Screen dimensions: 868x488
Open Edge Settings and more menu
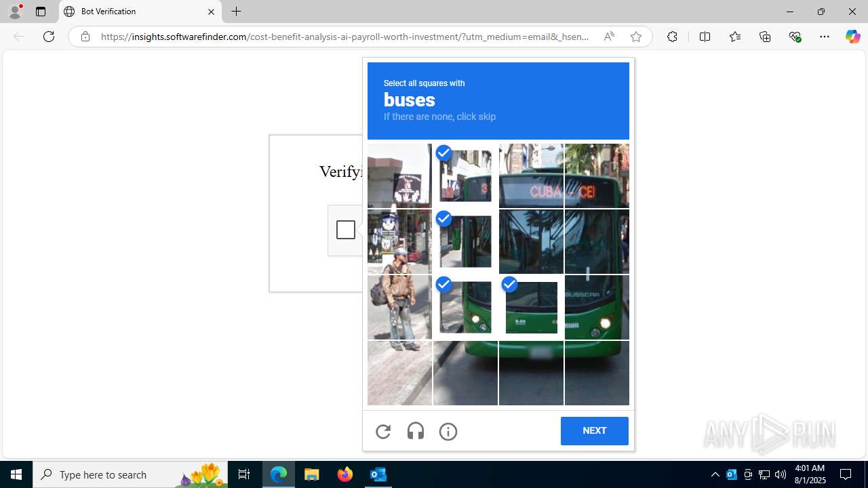coord(825,37)
